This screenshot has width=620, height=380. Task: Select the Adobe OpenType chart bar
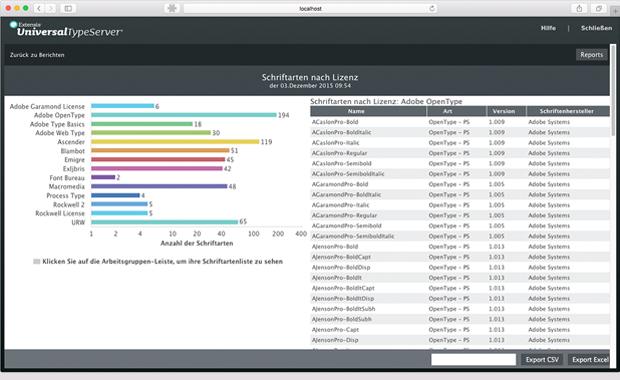click(184, 115)
